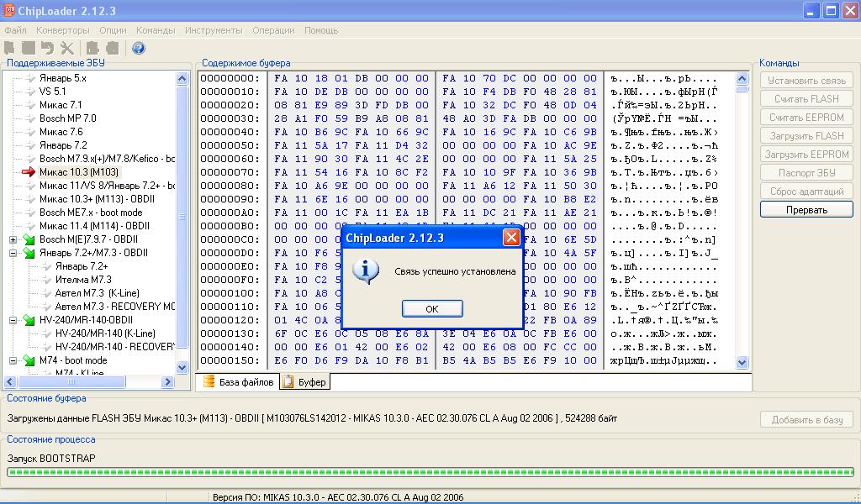Click the Сброс адаптаций button
The width and height of the screenshot is (861, 504).
(x=806, y=192)
